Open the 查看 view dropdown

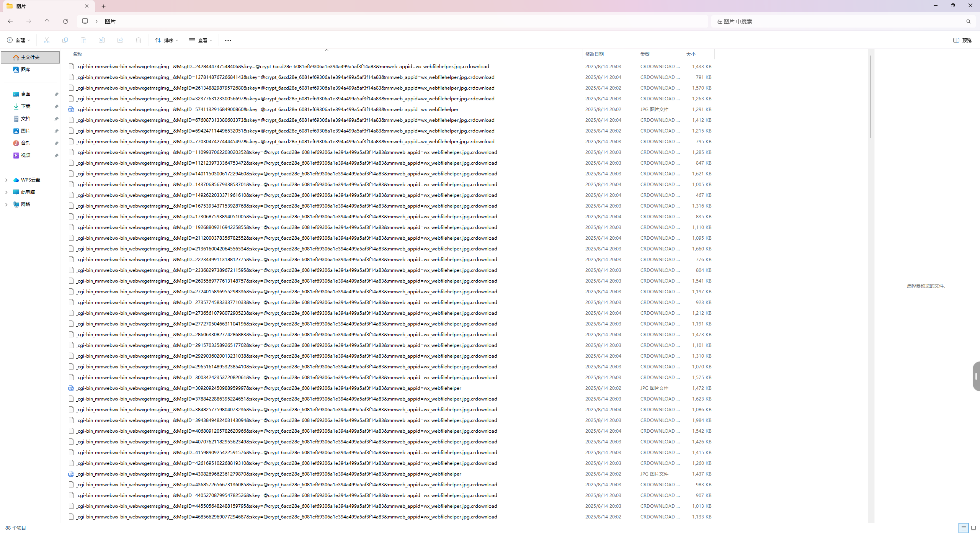tap(201, 40)
